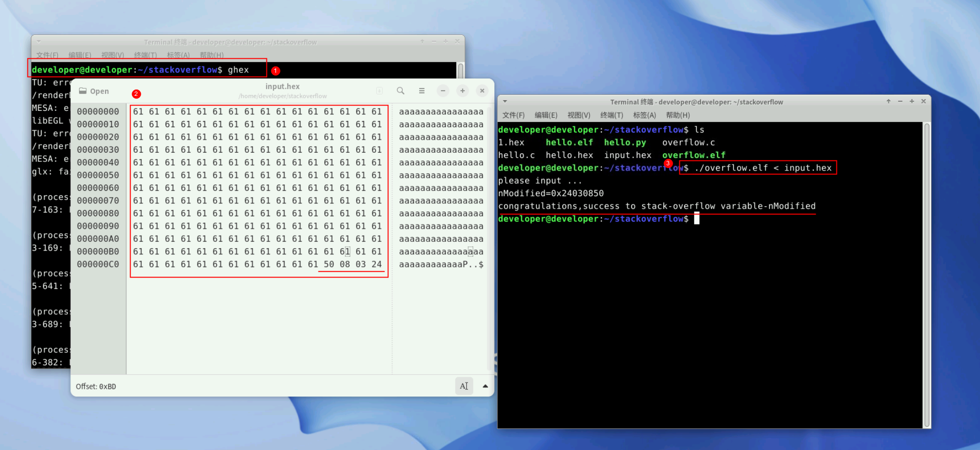Close the left terminal window
Viewport: 980px width, 450px height.
tap(457, 41)
